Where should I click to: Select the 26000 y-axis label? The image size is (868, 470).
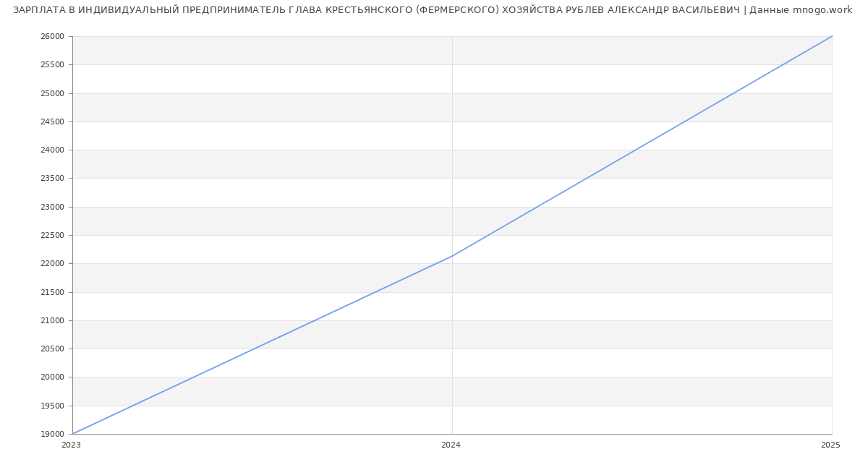[53, 37]
